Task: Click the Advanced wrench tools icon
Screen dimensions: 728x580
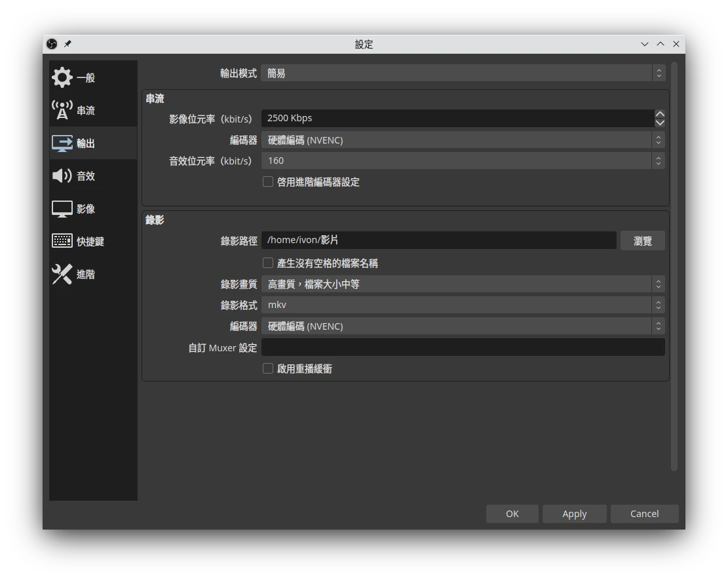Action: pos(62,274)
